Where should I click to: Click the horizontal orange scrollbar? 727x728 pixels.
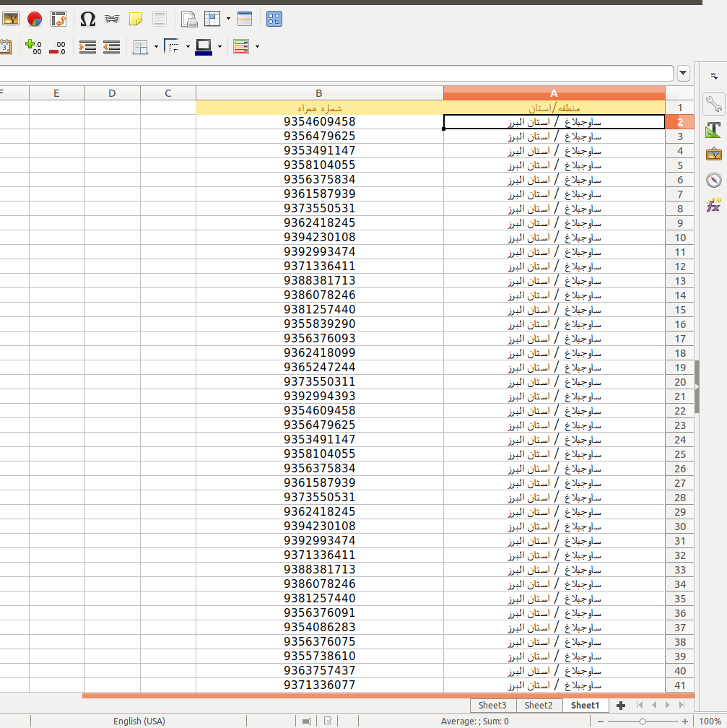(388, 695)
